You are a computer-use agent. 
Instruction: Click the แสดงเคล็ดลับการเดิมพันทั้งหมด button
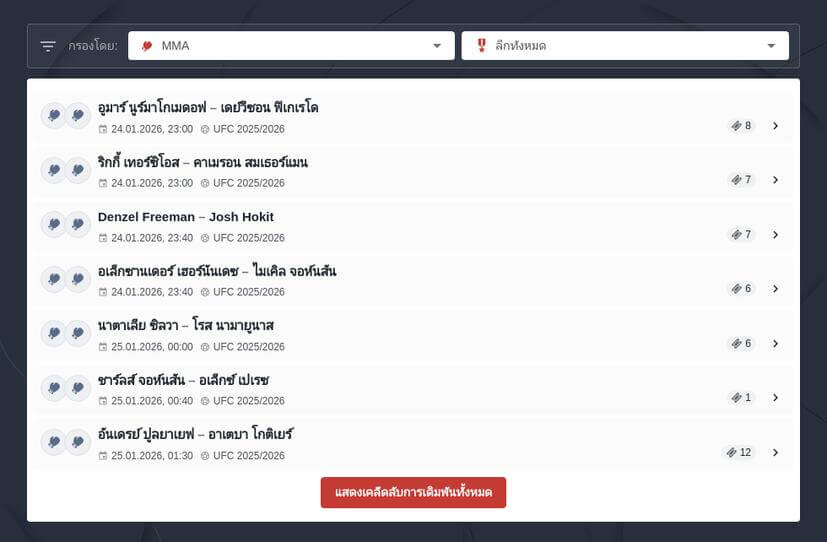pyautogui.click(x=413, y=493)
